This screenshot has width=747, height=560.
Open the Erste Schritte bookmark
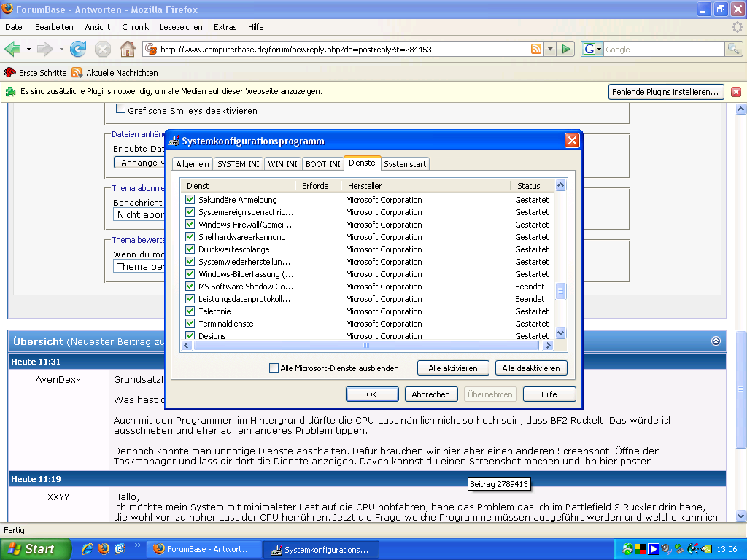coord(36,73)
